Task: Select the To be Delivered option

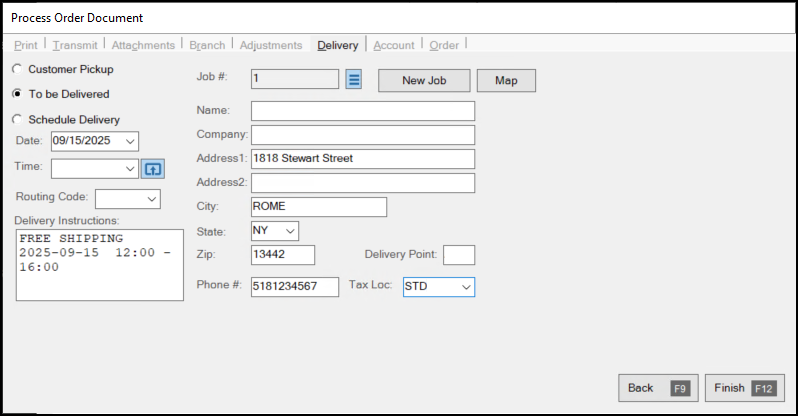Action: pos(15,94)
